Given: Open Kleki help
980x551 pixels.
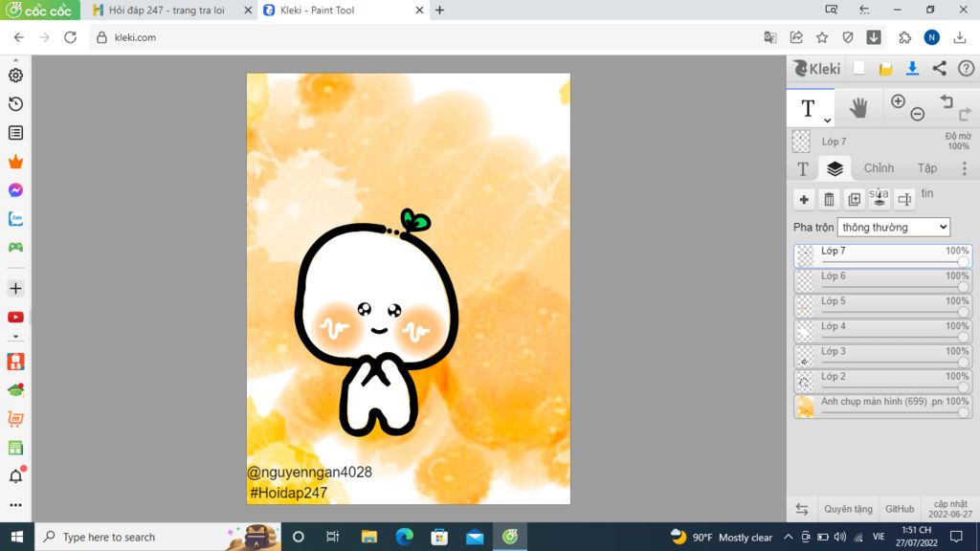Looking at the screenshot, I should pyautogui.click(x=967, y=68).
